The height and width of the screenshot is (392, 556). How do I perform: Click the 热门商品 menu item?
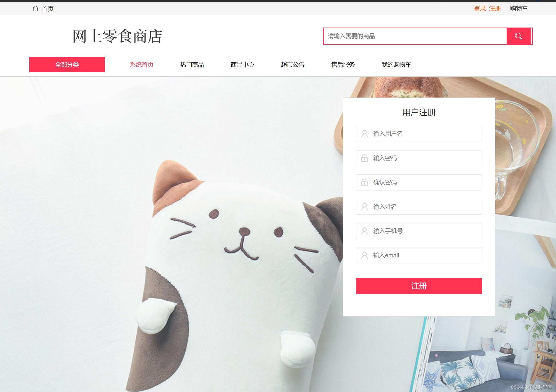coord(191,64)
